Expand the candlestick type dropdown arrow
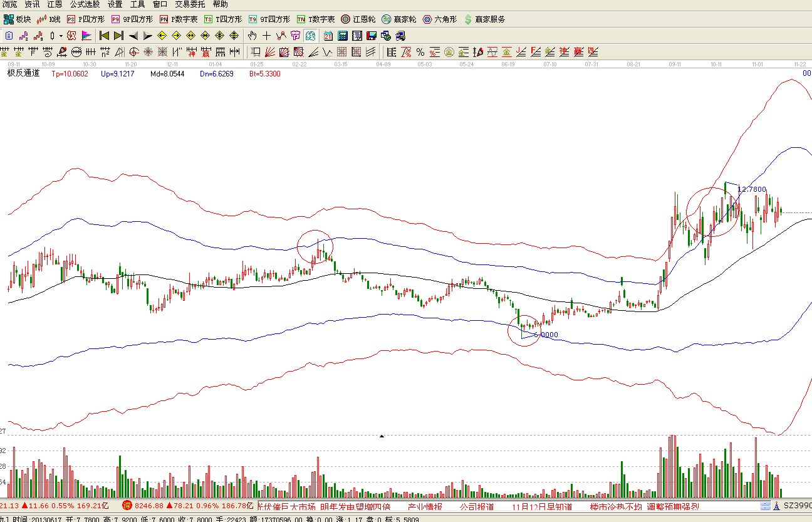 pos(61,36)
